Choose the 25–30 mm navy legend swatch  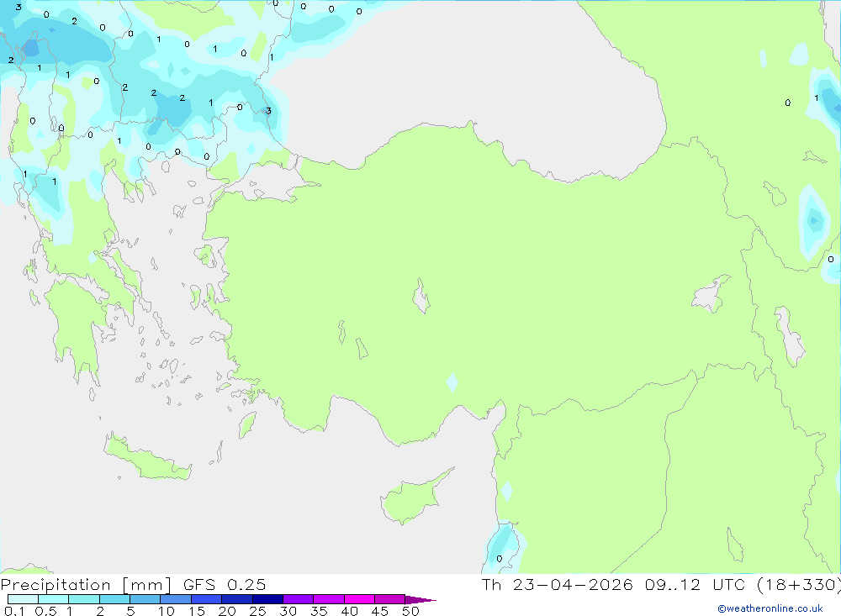pos(267,599)
